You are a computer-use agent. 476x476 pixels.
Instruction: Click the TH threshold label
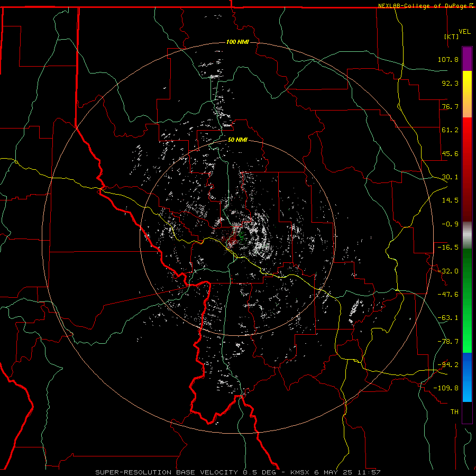[x=454, y=412]
